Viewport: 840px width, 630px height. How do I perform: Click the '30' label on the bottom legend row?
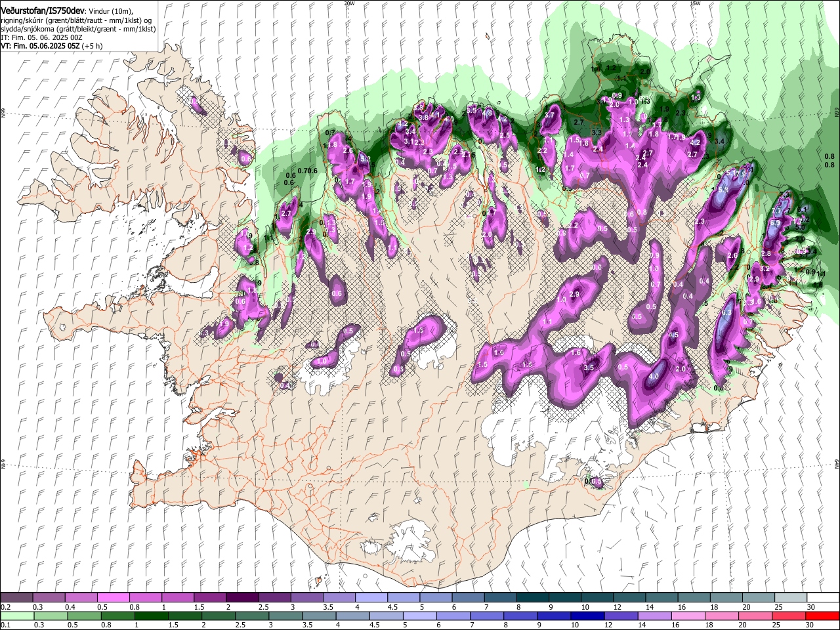click(810, 625)
